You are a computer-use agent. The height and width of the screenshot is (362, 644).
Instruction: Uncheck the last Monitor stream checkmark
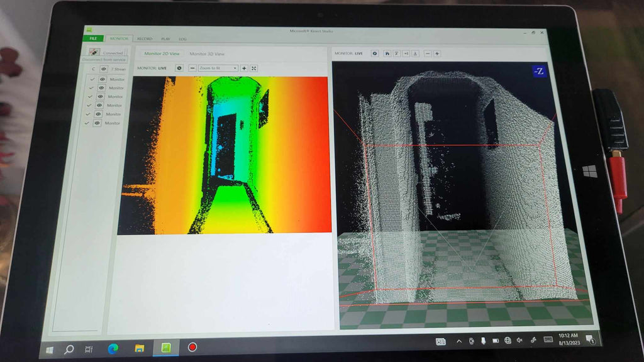coord(87,123)
